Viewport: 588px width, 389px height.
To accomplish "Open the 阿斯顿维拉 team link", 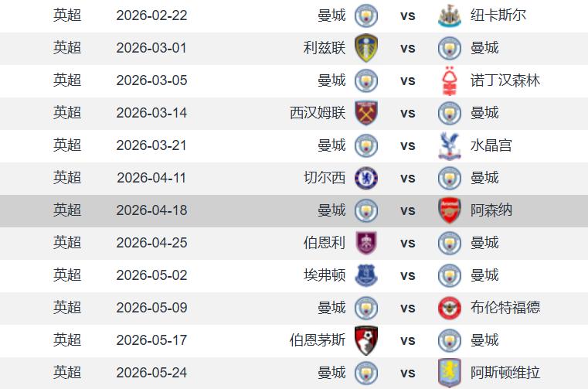I will click(505, 373).
